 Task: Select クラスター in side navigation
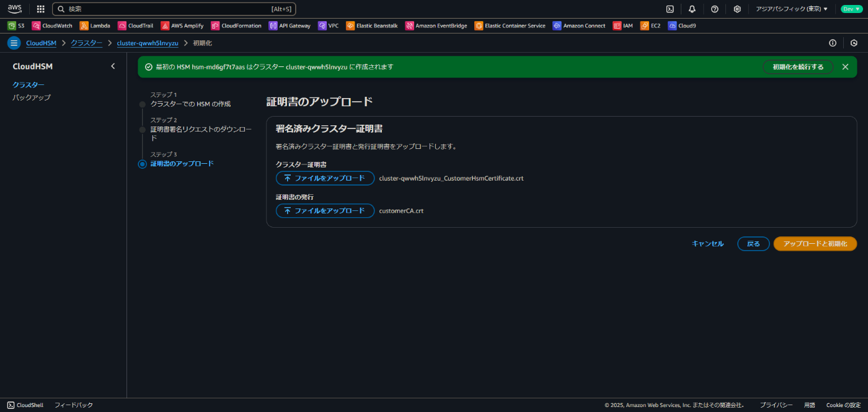click(29, 84)
